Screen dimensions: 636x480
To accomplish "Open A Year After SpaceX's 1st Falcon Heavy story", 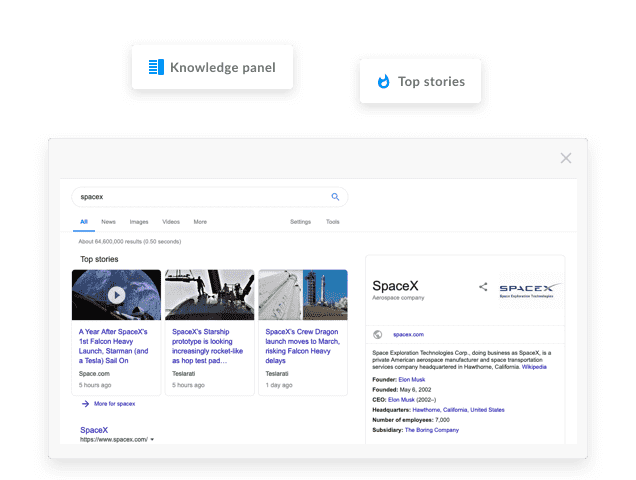I will 114,346.
